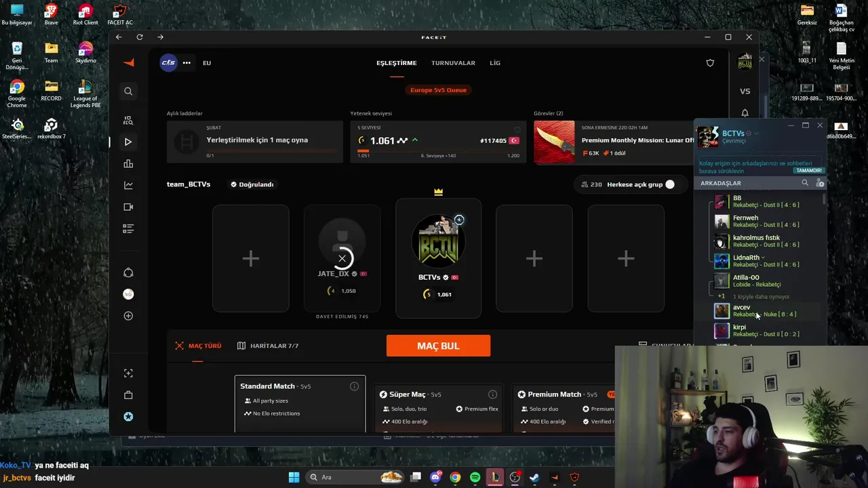The width and height of the screenshot is (868, 488).
Task: Open the blue star premium sidebar icon
Action: [128, 417]
